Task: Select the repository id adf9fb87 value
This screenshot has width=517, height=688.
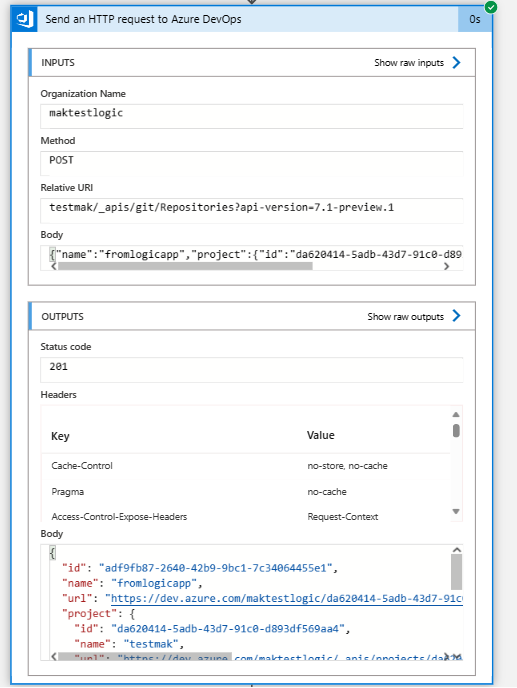Action: click(x=216, y=568)
